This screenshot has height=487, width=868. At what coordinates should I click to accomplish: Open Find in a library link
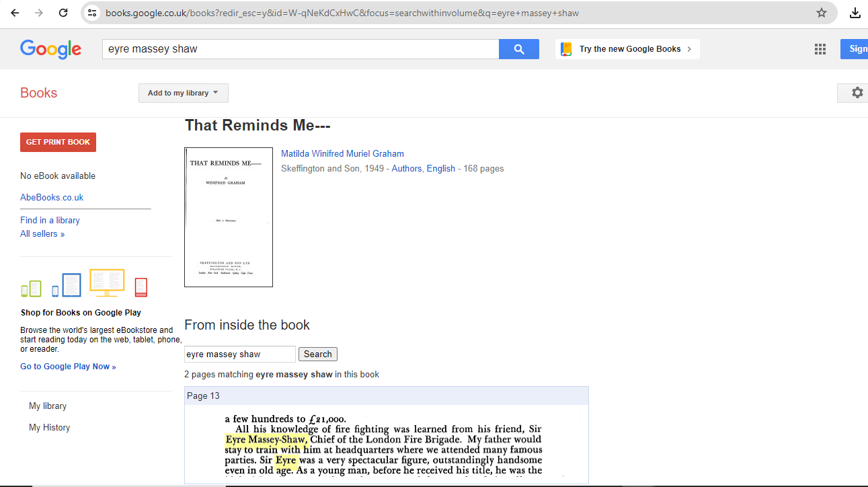(x=50, y=220)
